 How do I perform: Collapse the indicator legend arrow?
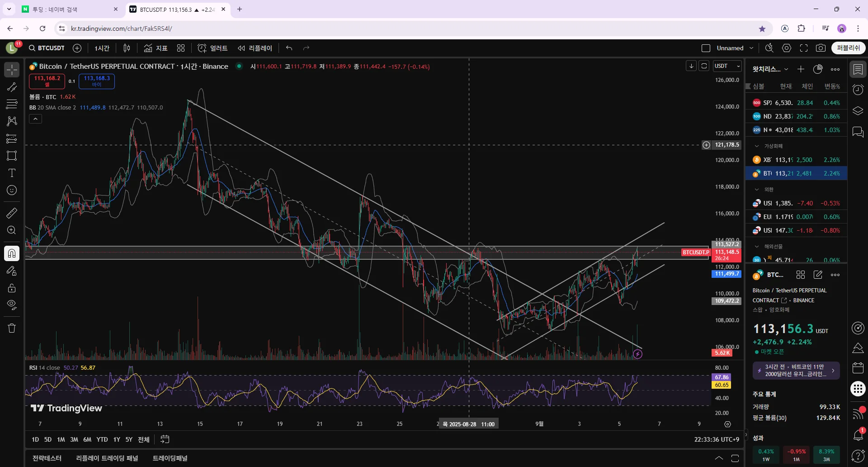tap(35, 119)
